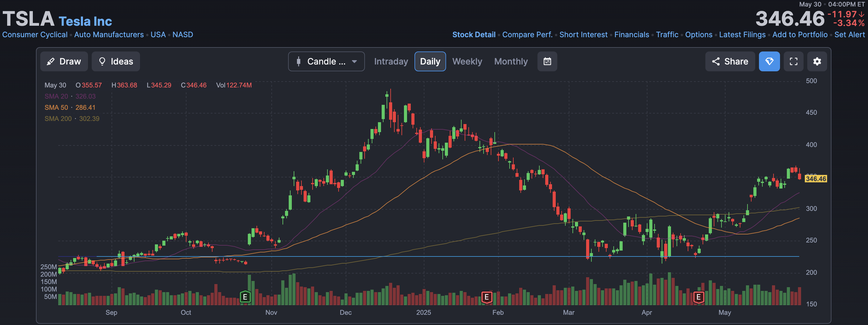Open Latest Filings page
The width and height of the screenshot is (868, 325).
click(742, 35)
